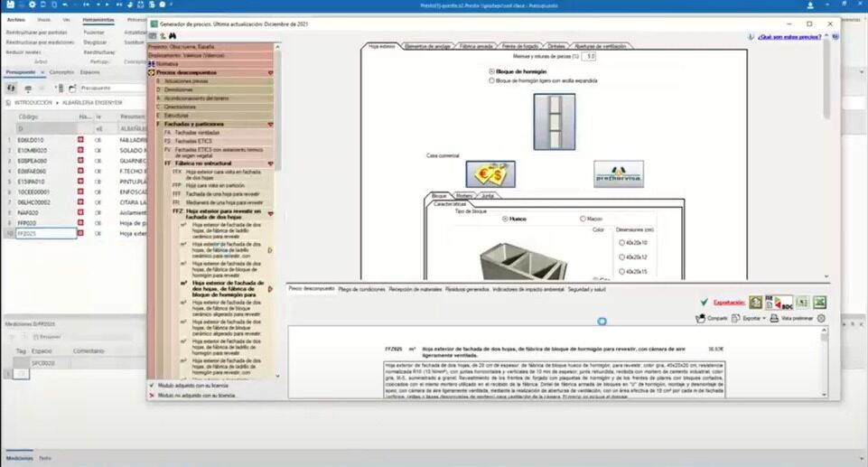
Task: Select the Prefhorvisa manufacturer logo
Action: coord(618,173)
